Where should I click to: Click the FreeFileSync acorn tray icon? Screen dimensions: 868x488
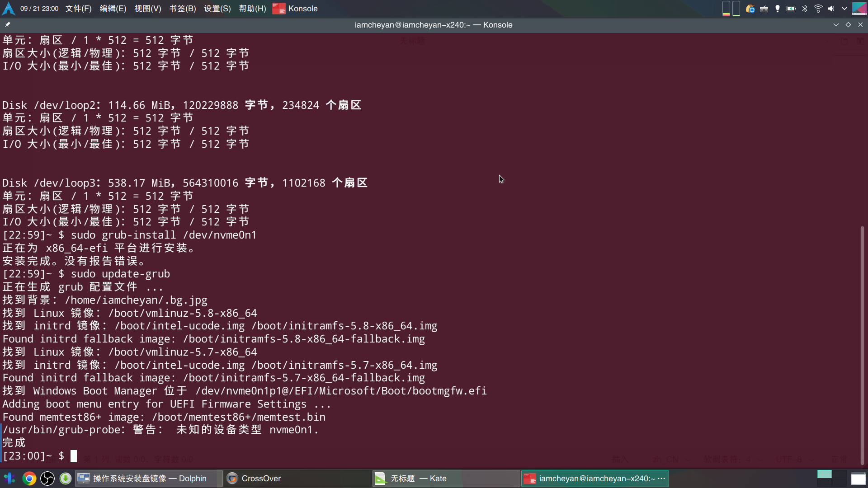(x=750, y=9)
